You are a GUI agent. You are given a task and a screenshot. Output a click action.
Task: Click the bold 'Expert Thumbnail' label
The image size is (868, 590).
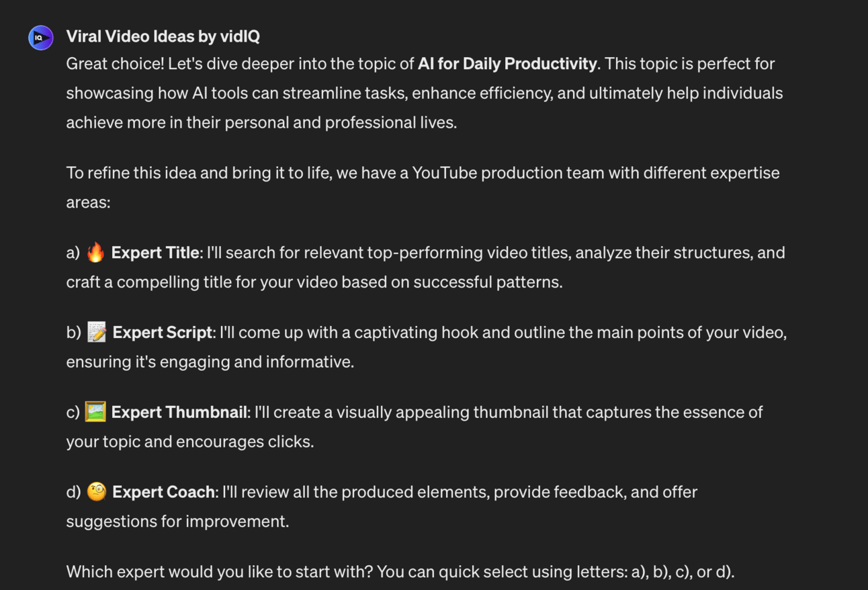pos(179,412)
